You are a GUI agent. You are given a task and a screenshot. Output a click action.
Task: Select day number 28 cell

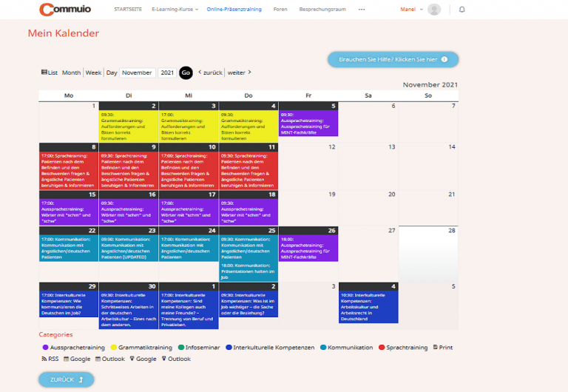click(x=428, y=254)
